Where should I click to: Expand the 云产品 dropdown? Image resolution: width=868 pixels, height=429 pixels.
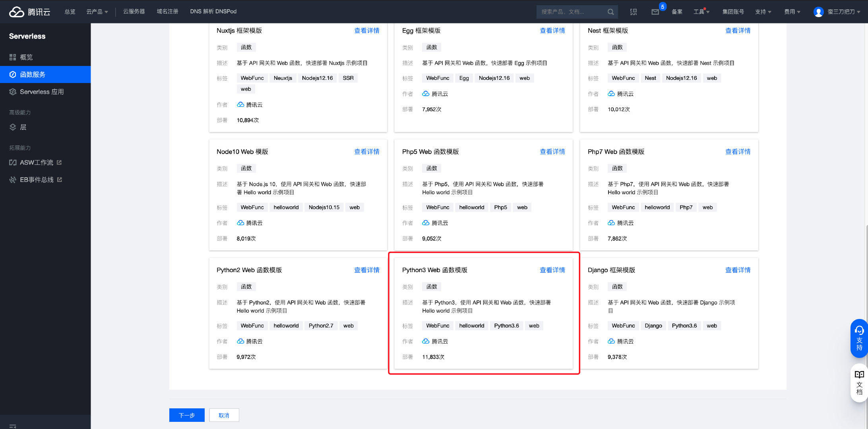coord(97,12)
